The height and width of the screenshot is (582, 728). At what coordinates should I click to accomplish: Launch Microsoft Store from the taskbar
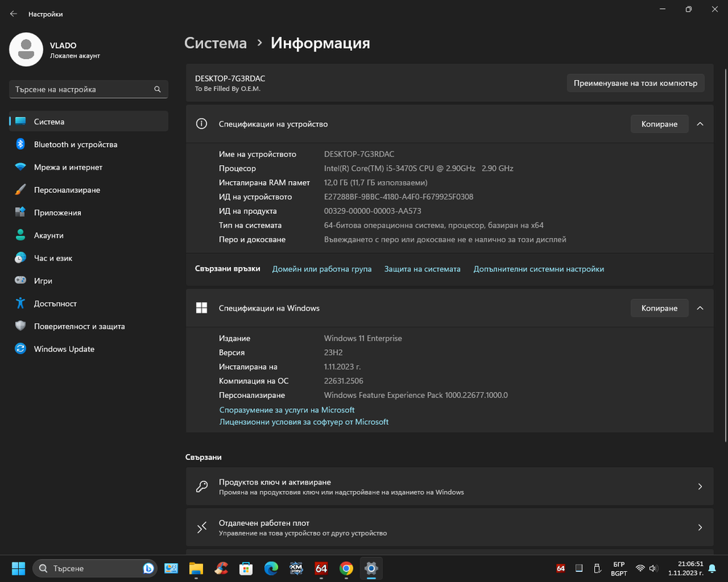246,568
